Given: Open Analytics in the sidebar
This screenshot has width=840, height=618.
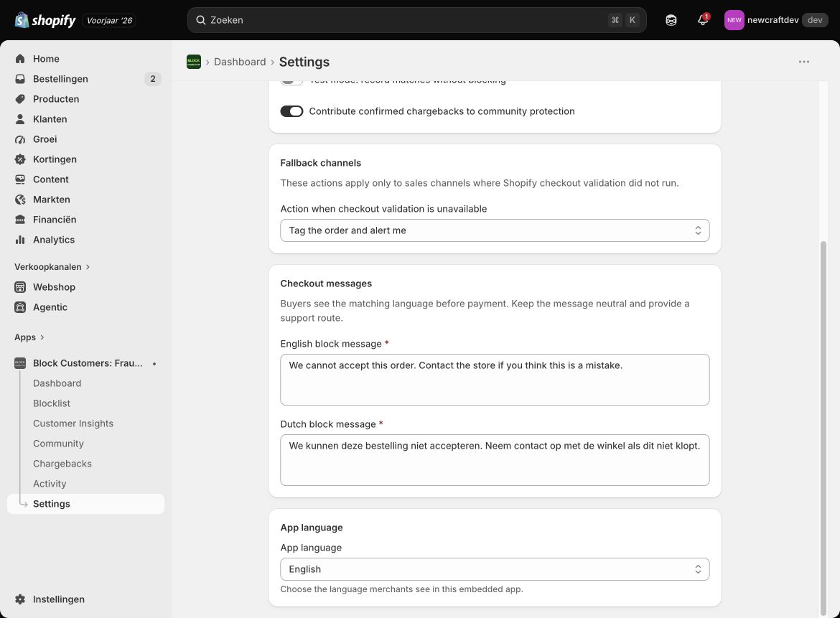Looking at the screenshot, I should point(85,240).
